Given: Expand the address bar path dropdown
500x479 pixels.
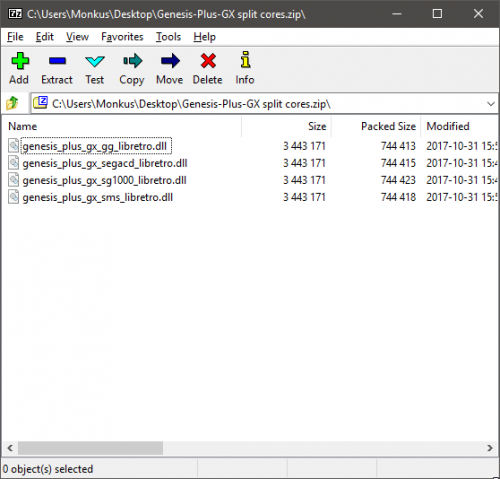Looking at the screenshot, I should pos(490,104).
